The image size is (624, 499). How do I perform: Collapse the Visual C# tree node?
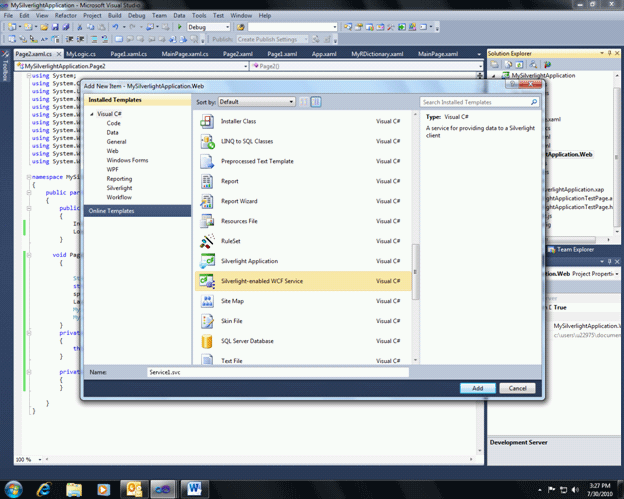[x=92, y=114]
